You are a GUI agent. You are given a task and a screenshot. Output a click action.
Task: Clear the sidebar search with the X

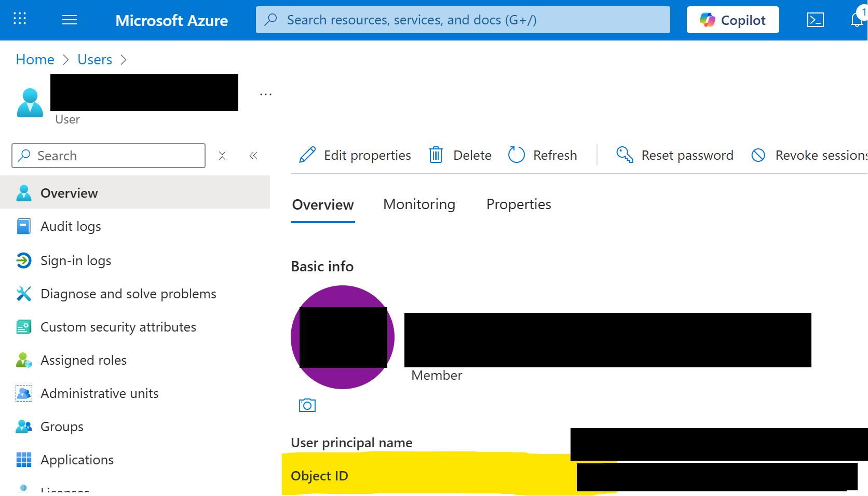coord(222,155)
